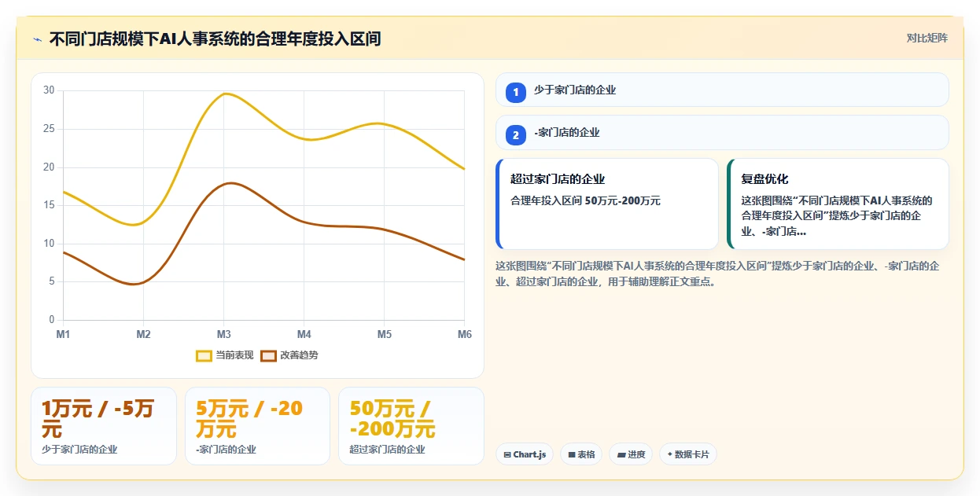This screenshot has height=496, width=980.
Task: Open the 少于家门店的企业 list row
Action: point(722,90)
